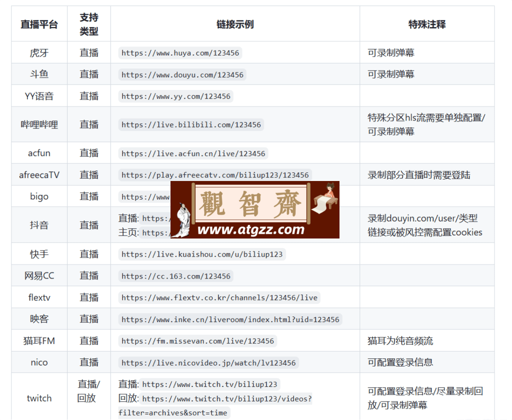This screenshot has width=512, height=420.
Task: Click the 直播 type cell in acfun row
Action: point(89,153)
